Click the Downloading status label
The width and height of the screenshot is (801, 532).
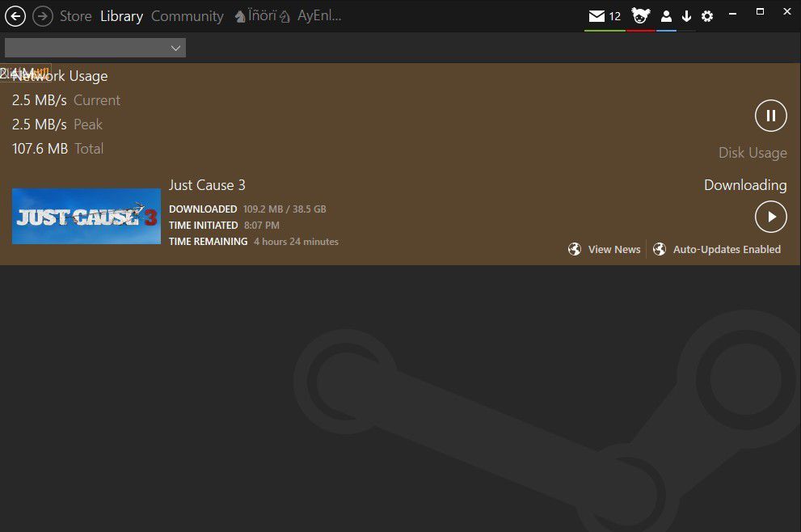(745, 185)
